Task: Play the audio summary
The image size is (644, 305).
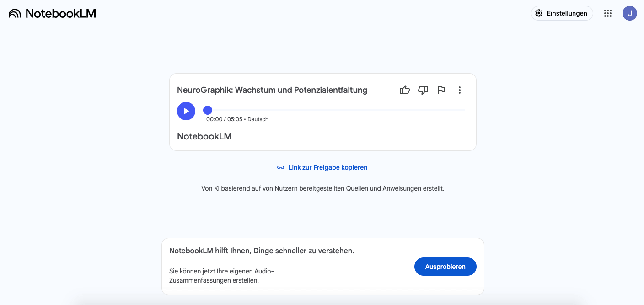Action: [186, 111]
